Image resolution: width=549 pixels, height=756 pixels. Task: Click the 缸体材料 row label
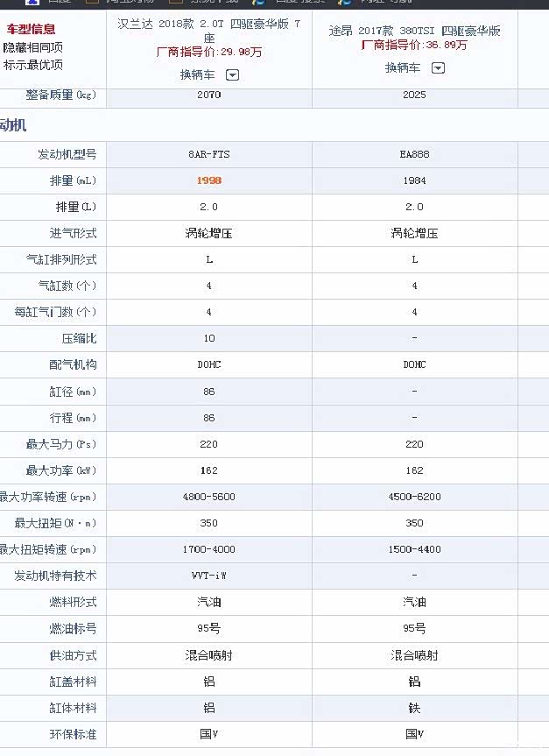click(73, 708)
